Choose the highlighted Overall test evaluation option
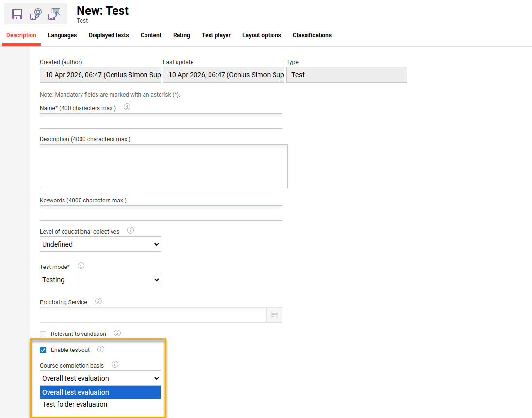 click(76, 392)
